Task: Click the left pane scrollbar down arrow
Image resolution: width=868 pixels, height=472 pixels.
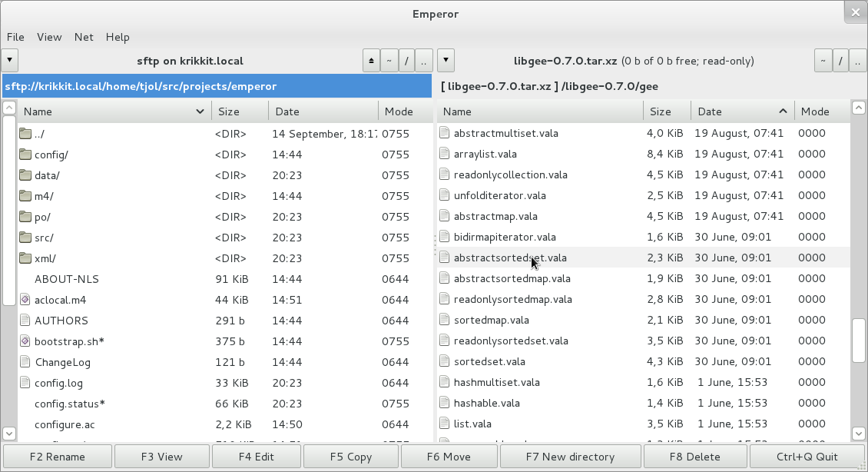Action: click(x=9, y=433)
